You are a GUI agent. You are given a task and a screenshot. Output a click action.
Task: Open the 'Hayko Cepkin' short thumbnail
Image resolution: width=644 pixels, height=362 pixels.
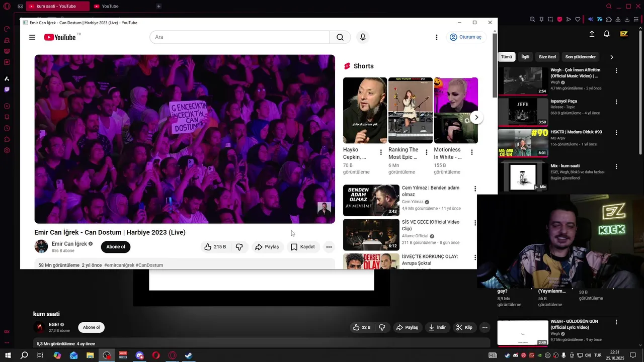coord(365,110)
